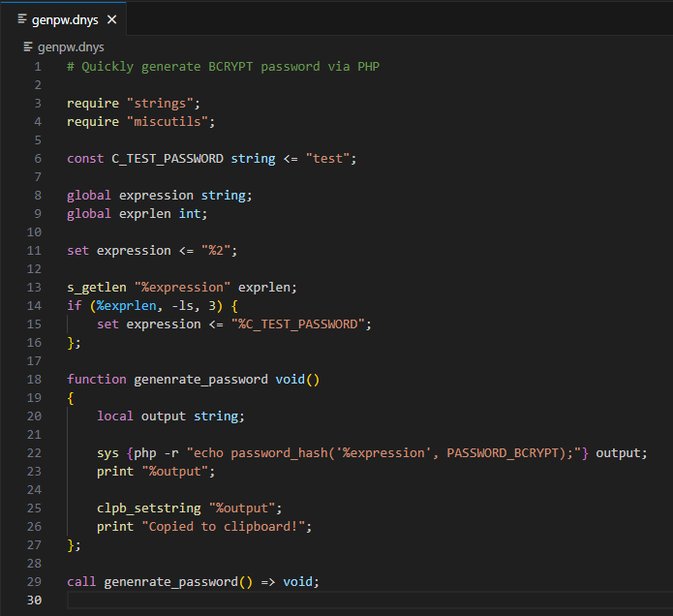Image resolution: width=673 pixels, height=616 pixels.
Task: Click "%C_TEST_PASSWORD" string on line 15
Action: [x=298, y=324]
